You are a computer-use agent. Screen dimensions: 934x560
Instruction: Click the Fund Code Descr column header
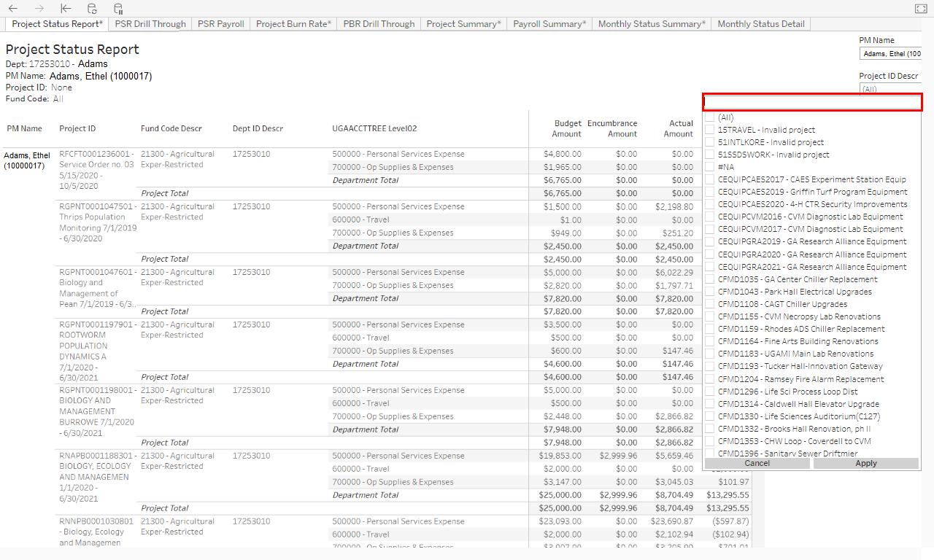coord(171,128)
